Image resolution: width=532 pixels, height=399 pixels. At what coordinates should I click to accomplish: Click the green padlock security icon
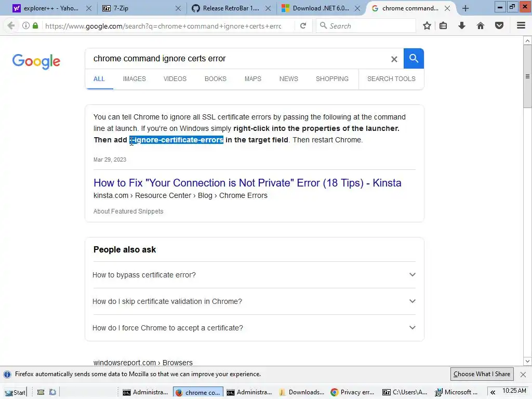[x=35, y=25]
